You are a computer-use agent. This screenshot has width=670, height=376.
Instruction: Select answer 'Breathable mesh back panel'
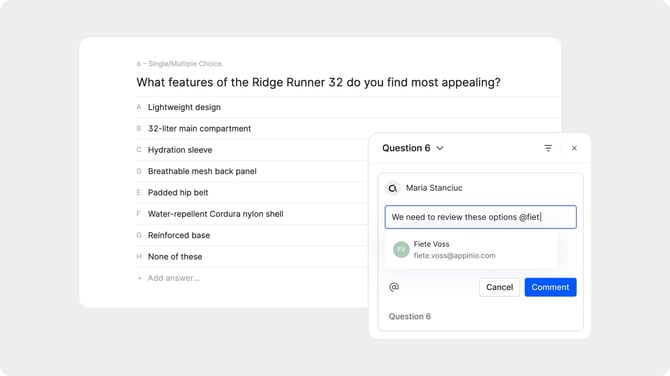tap(202, 171)
